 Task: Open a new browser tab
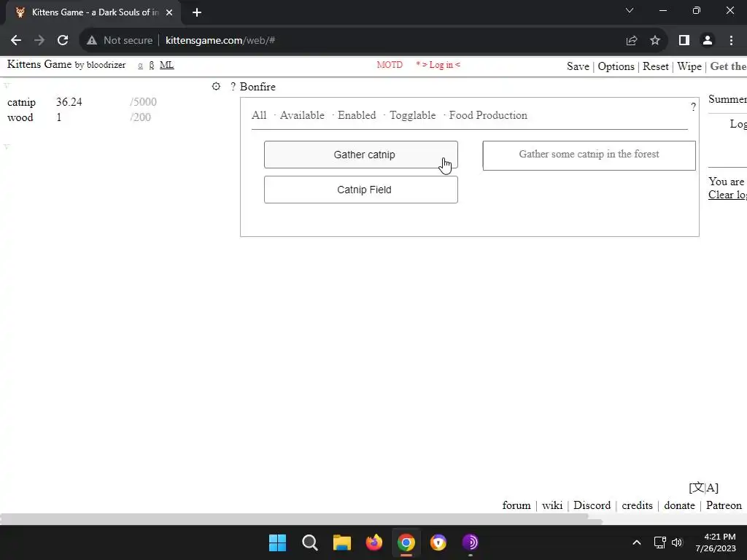click(x=197, y=12)
